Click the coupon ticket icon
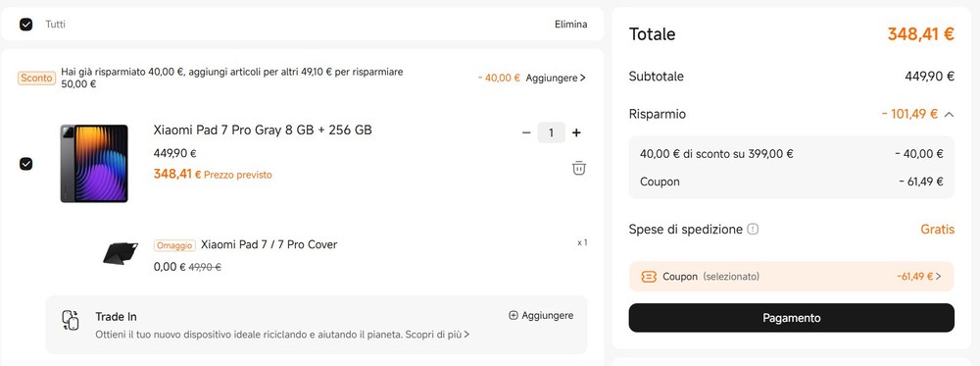 tap(649, 277)
